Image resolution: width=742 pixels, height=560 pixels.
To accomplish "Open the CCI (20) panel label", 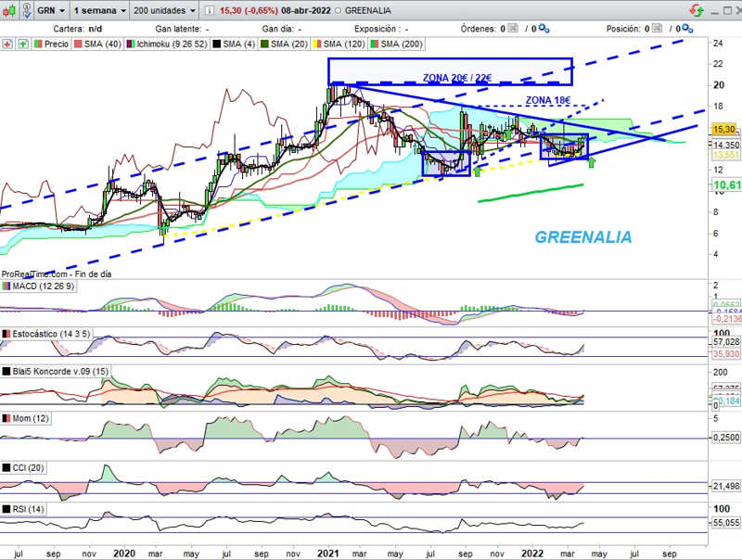I will (x=23, y=468).
